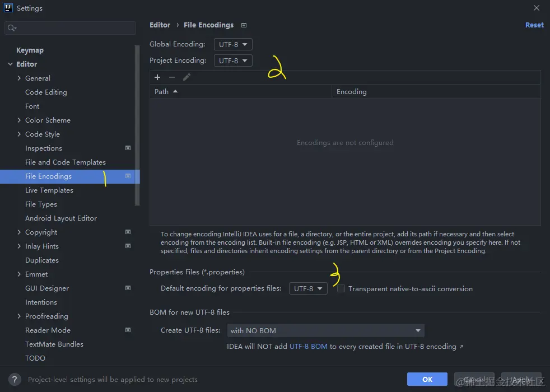This screenshot has height=392, width=550.
Task: Collapse the Editor tree node
Action: coord(10,64)
